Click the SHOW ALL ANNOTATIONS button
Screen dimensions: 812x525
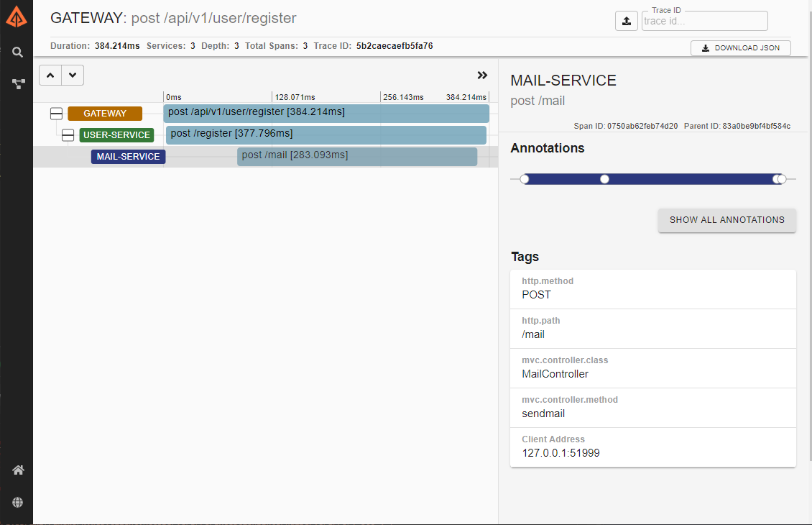[x=726, y=220]
